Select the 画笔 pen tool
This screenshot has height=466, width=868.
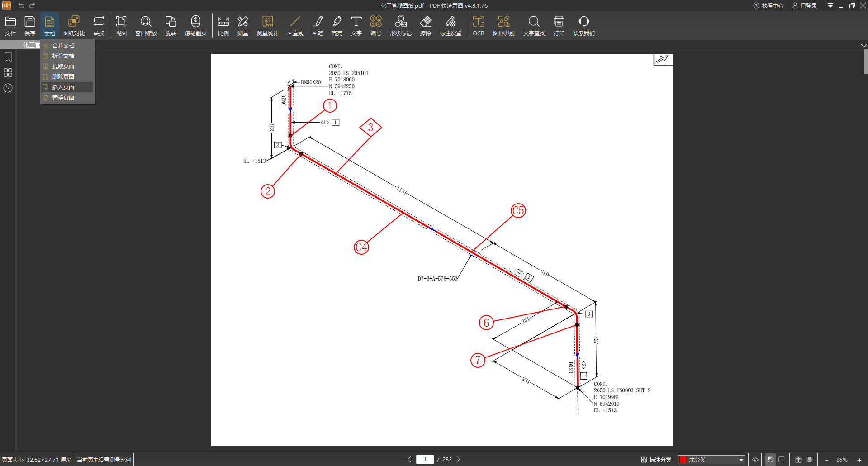318,26
